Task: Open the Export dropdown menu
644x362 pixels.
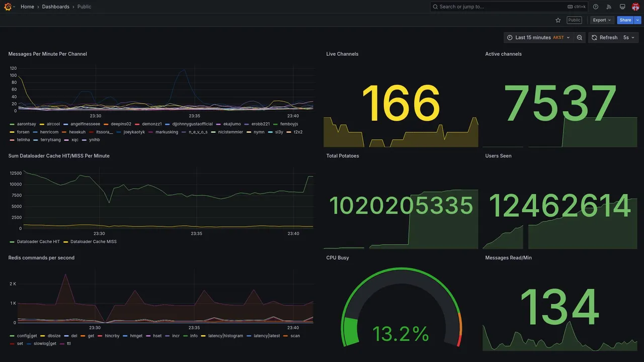Action: pyautogui.click(x=602, y=20)
